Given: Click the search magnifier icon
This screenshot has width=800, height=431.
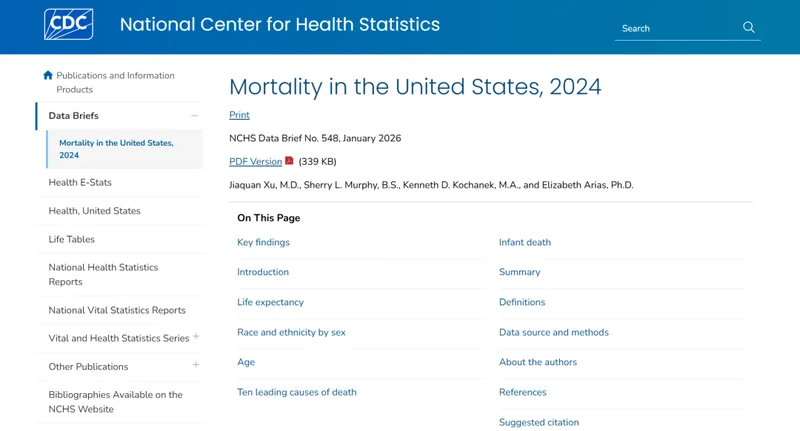Looking at the screenshot, I should coord(749,28).
